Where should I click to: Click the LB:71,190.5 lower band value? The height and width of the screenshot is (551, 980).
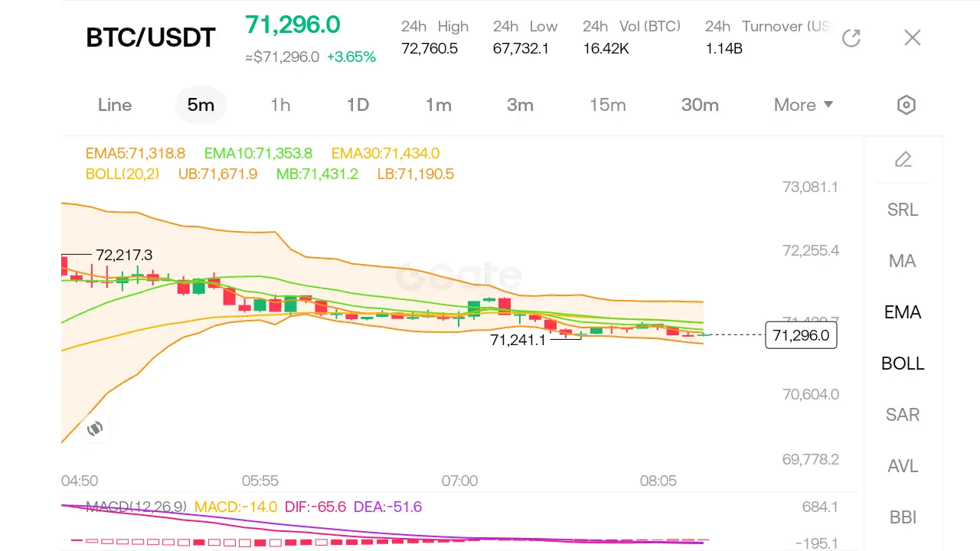coord(416,174)
